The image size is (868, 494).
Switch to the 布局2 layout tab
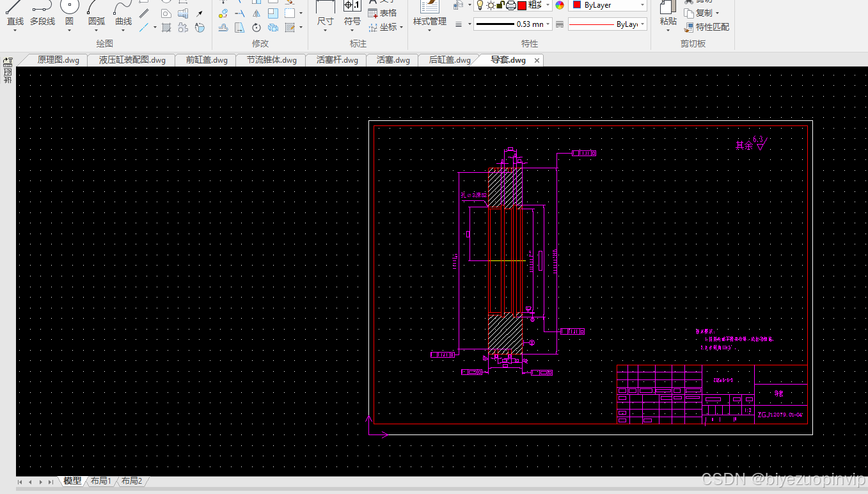[132, 481]
